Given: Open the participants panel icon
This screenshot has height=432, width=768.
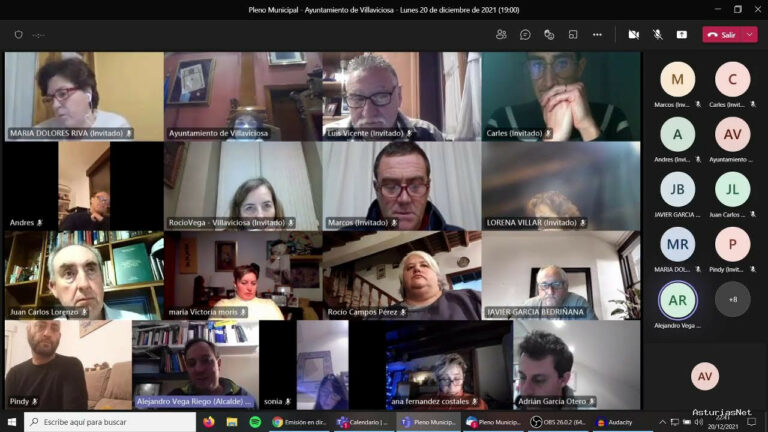Looking at the screenshot, I should click(501, 34).
